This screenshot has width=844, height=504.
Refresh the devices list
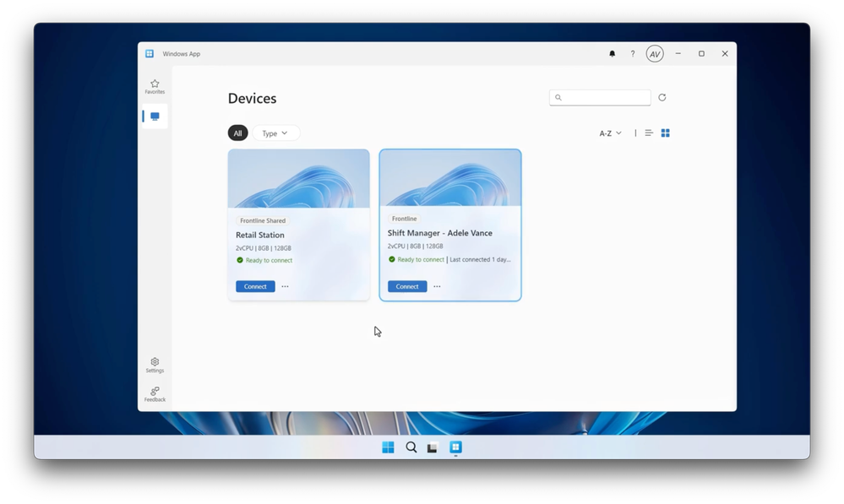pyautogui.click(x=662, y=97)
